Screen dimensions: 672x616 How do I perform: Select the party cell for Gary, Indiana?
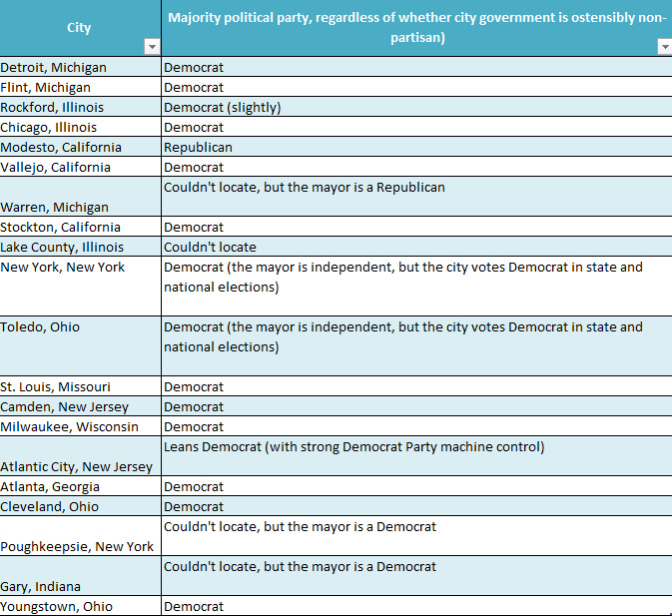(x=417, y=576)
